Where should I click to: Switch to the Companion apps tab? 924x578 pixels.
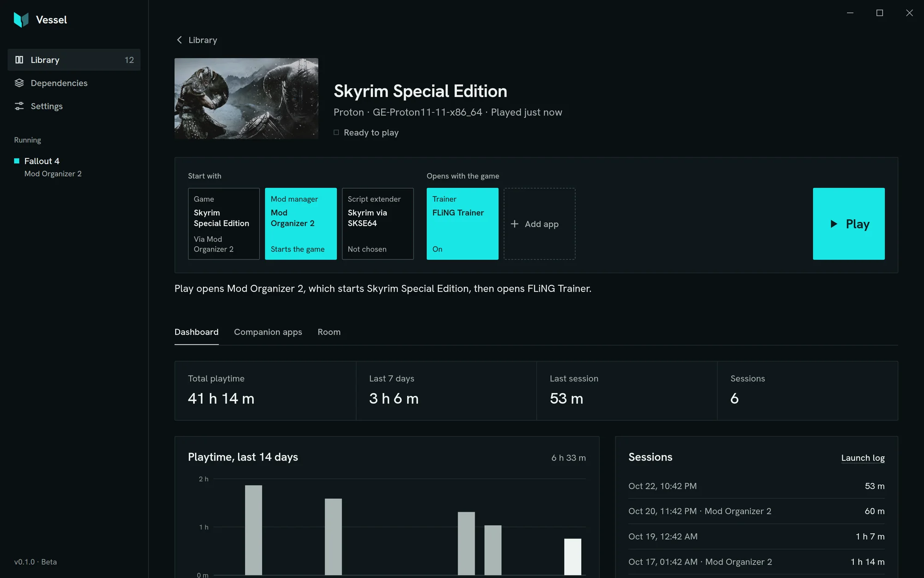[268, 332]
